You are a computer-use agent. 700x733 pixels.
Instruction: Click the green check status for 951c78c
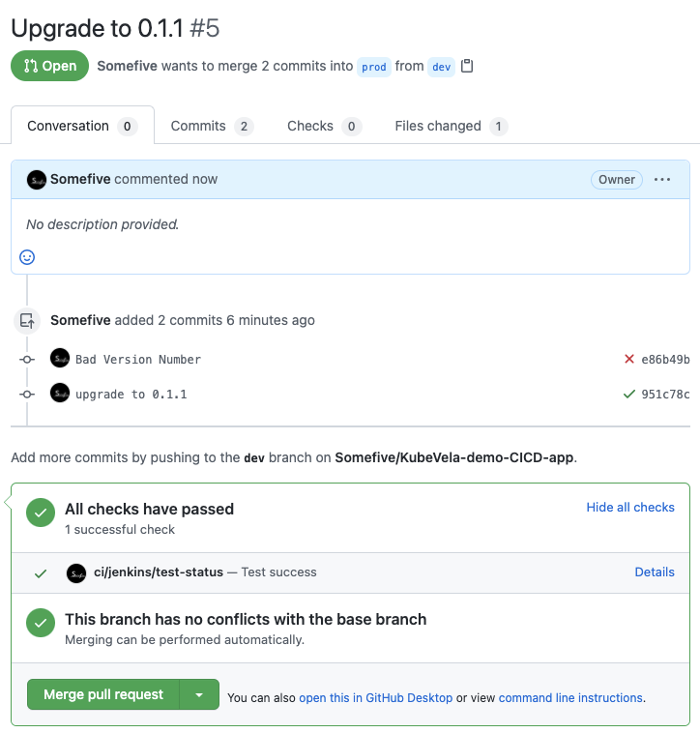629,395
